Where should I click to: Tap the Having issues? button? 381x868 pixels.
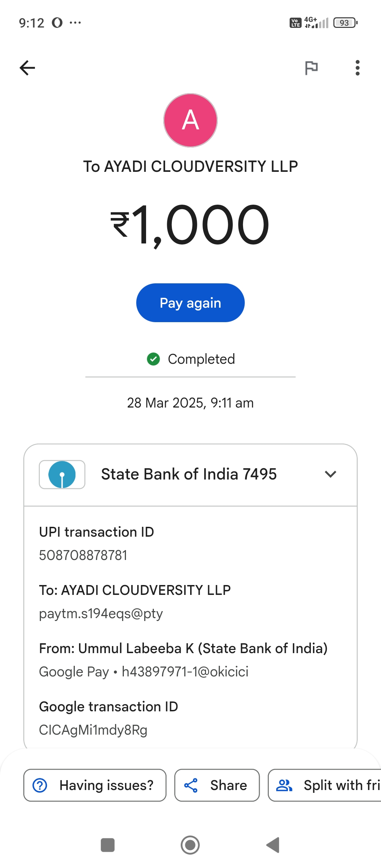[x=95, y=785]
